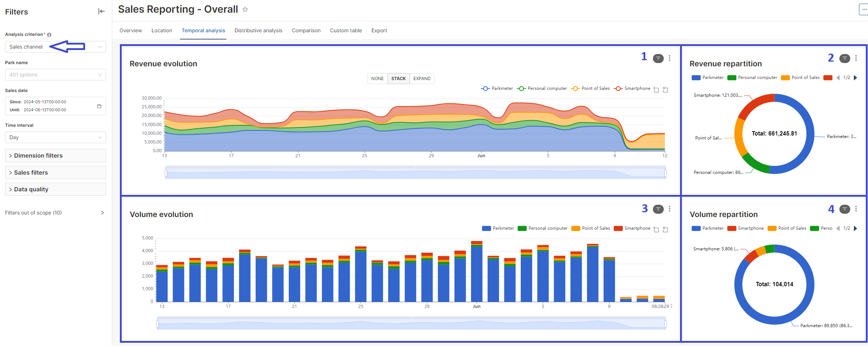
Task: Toggle Personal computer in Revenue repartition legend
Action: click(752, 78)
